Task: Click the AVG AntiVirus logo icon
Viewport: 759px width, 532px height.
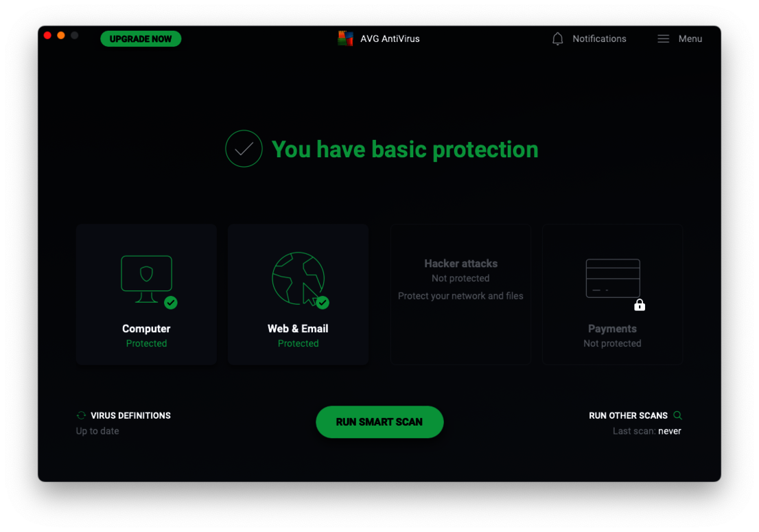Action: click(345, 38)
